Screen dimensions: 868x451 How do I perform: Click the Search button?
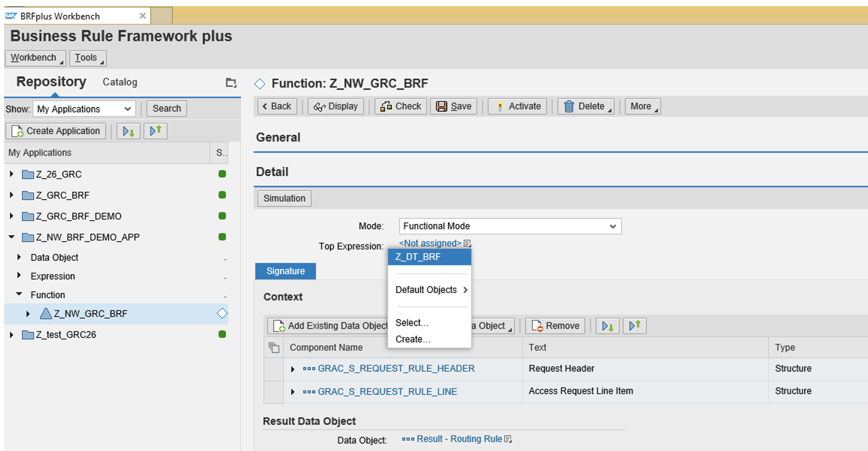click(167, 108)
